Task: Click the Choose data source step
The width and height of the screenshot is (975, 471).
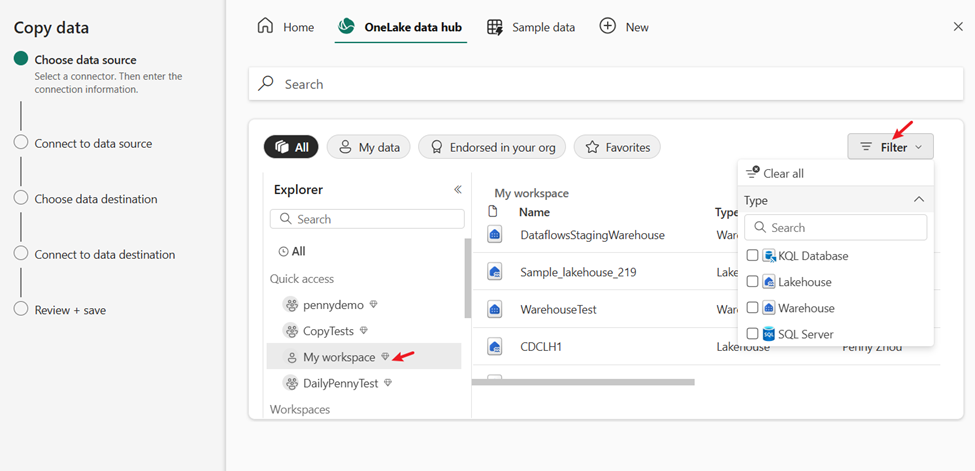Action: (85, 60)
